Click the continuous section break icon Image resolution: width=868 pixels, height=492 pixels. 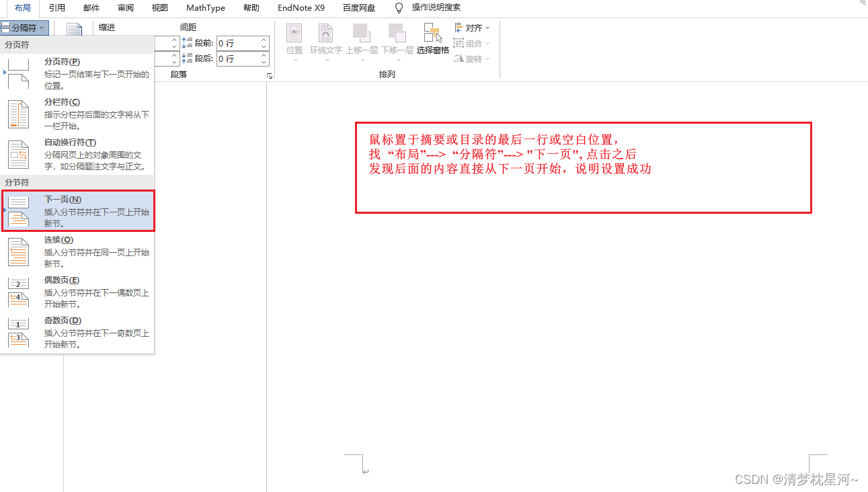(19, 251)
